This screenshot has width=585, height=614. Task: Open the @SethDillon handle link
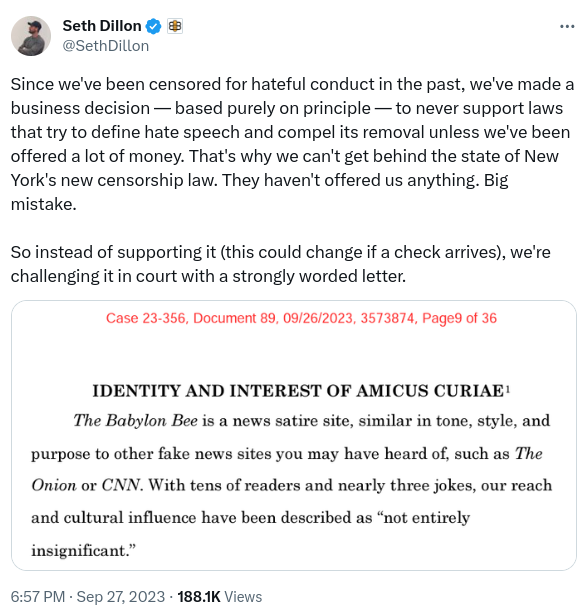click(x=106, y=46)
